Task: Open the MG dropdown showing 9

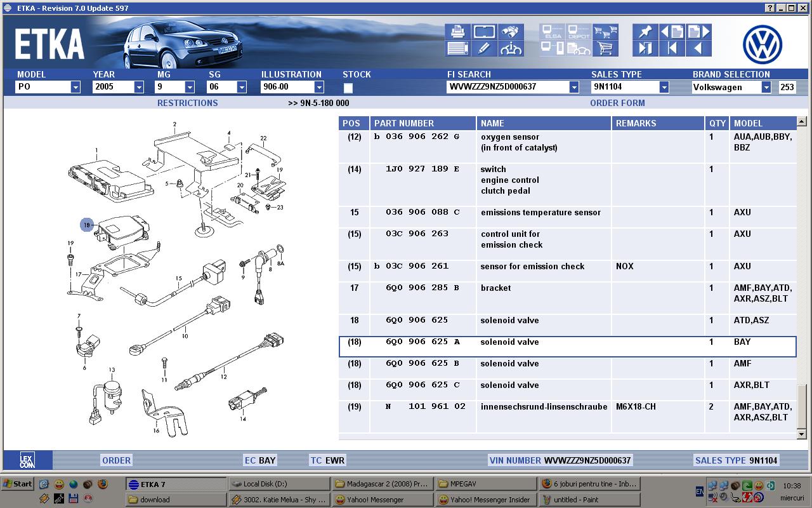Action: 189,88
